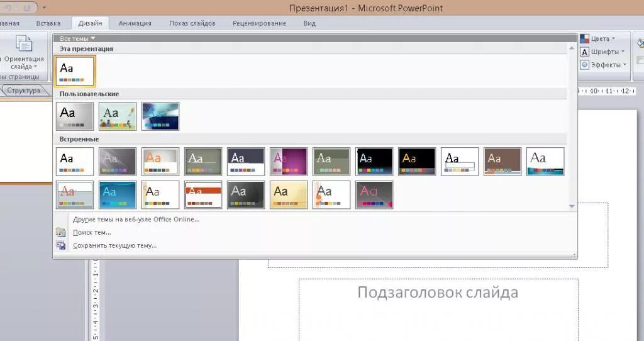Switch to the Slide Show ribbon tab
Viewport: 644px width, 341px height.
[192, 23]
